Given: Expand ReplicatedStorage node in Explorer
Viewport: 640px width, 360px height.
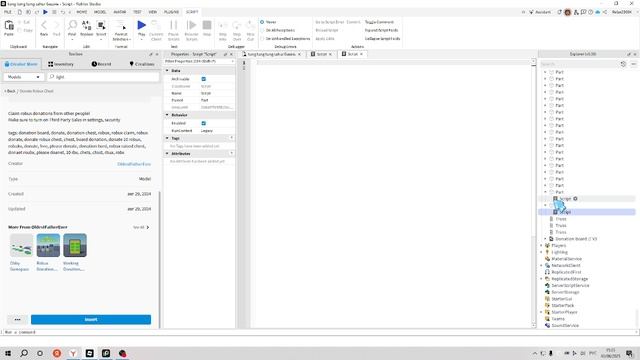Looking at the screenshot, I should 542,279.
